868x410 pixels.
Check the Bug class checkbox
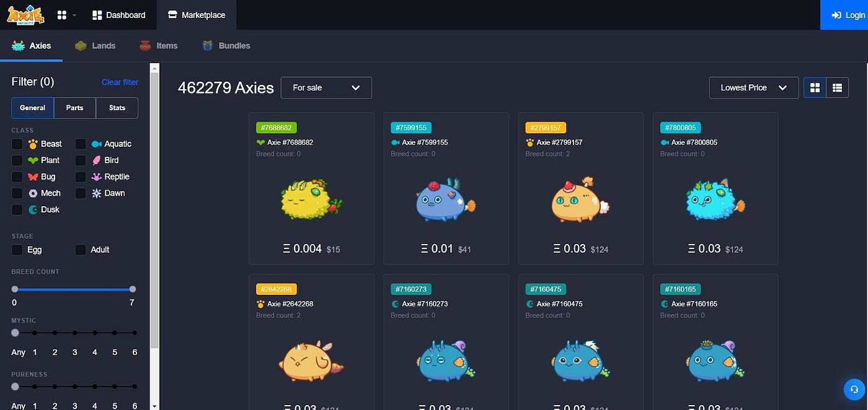[x=17, y=177]
